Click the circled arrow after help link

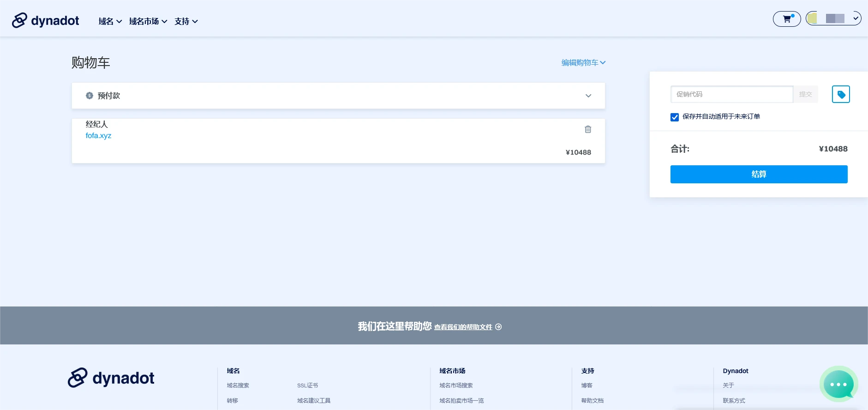coord(498,327)
